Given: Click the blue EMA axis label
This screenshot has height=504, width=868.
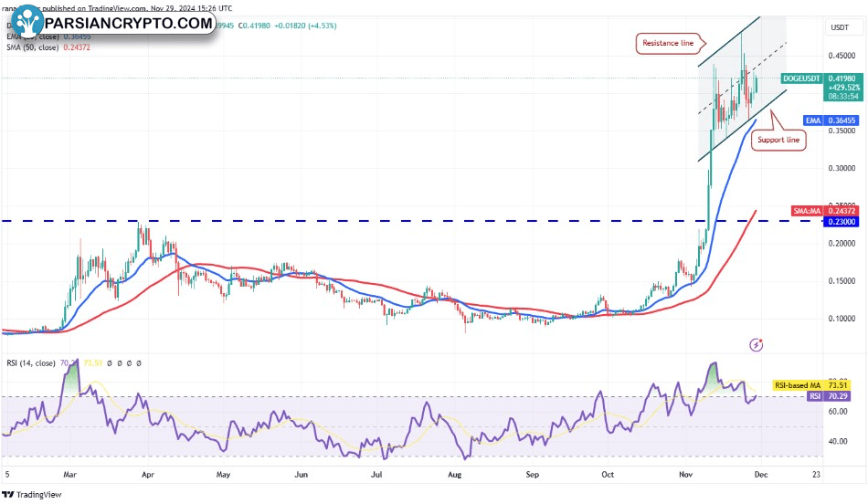Looking at the screenshot, I should tap(812, 120).
